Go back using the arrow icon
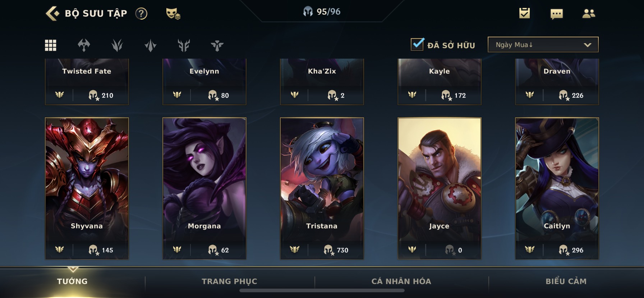Screen dimensions: 644x298 point(52,13)
